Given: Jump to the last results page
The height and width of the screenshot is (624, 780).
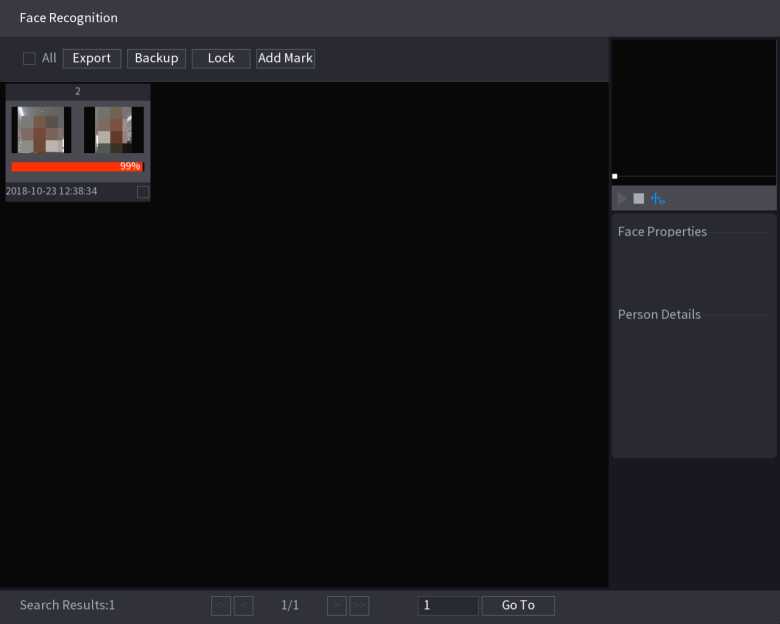Looking at the screenshot, I should pyautogui.click(x=359, y=605).
